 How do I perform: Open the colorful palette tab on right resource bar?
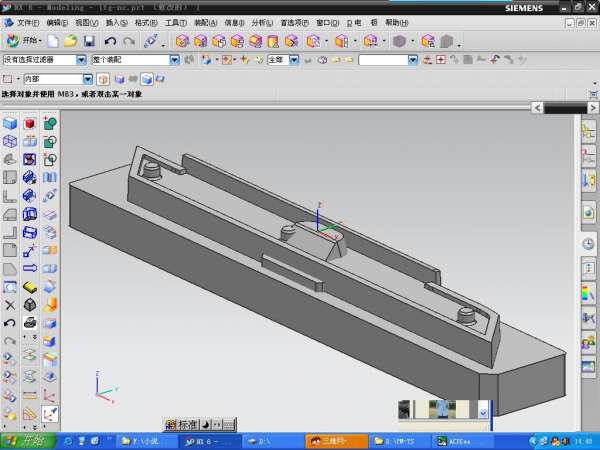(589, 294)
